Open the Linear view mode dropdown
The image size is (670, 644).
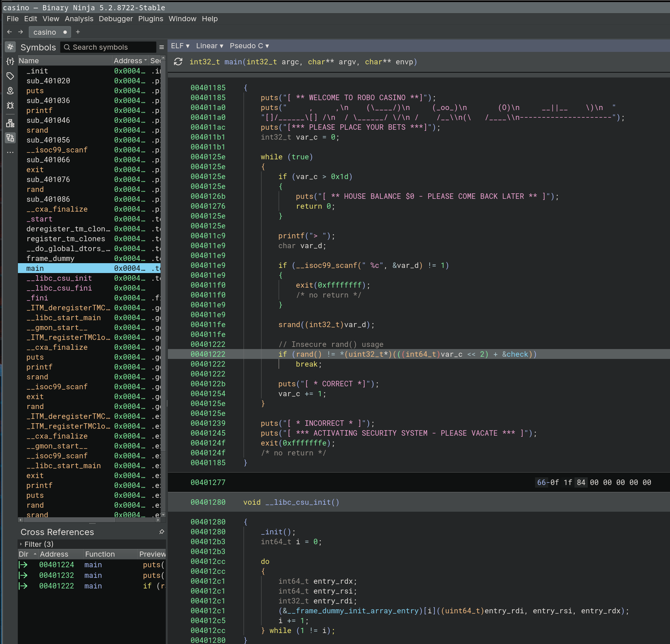coord(209,46)
